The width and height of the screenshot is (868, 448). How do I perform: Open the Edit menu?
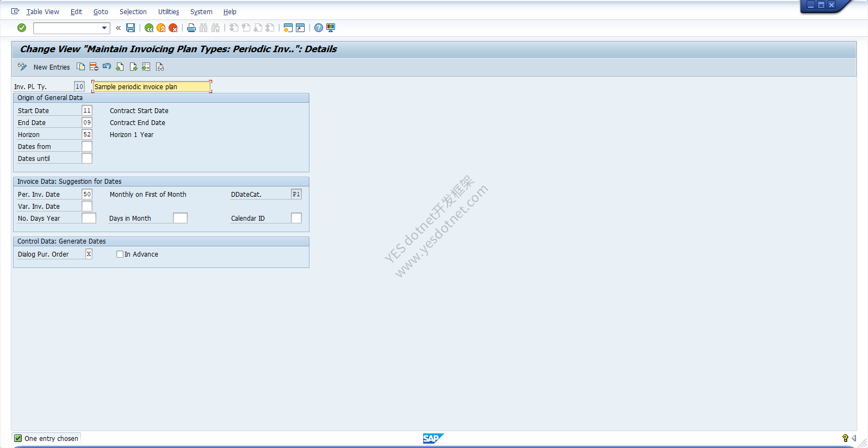76,11
